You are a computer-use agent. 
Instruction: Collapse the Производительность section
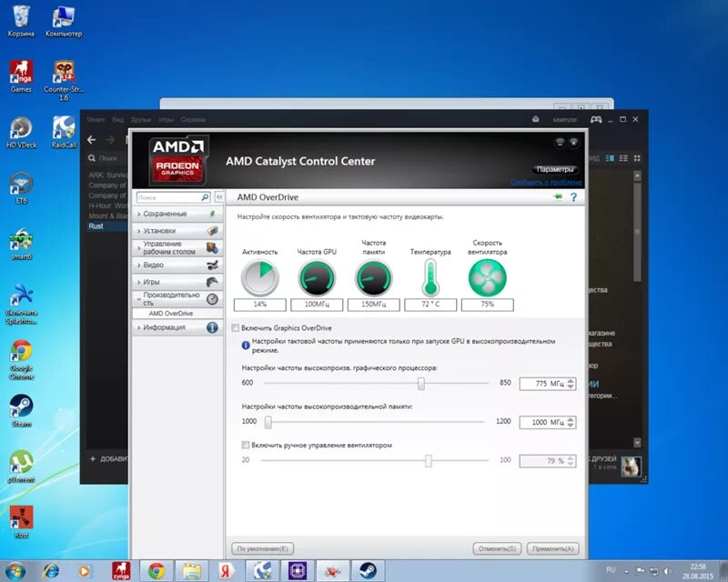(x=177, y=299)
